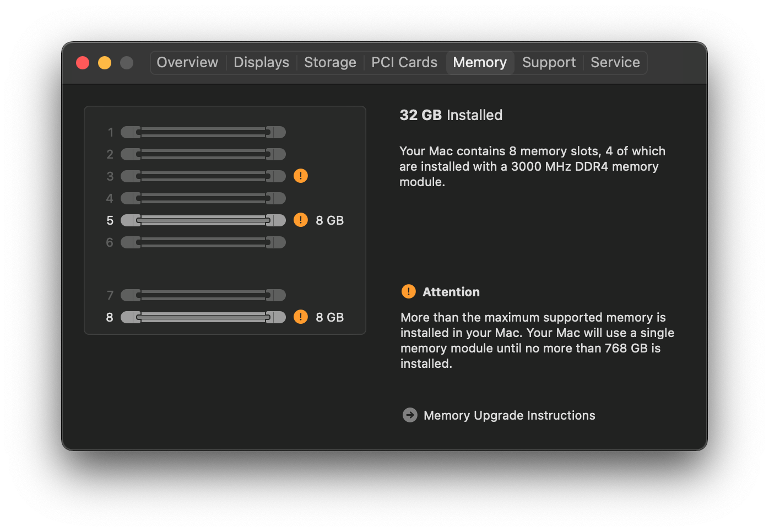The height and width of the screenshot is (532, 769).
Task: Switch to the Overview tab
Action: tap(187, 62)
